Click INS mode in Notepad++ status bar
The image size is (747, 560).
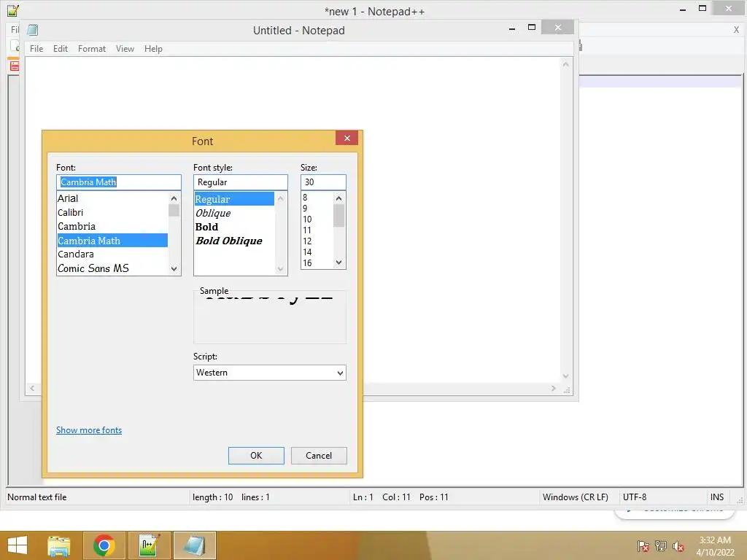pyautogui.click(x=717, y=497)
